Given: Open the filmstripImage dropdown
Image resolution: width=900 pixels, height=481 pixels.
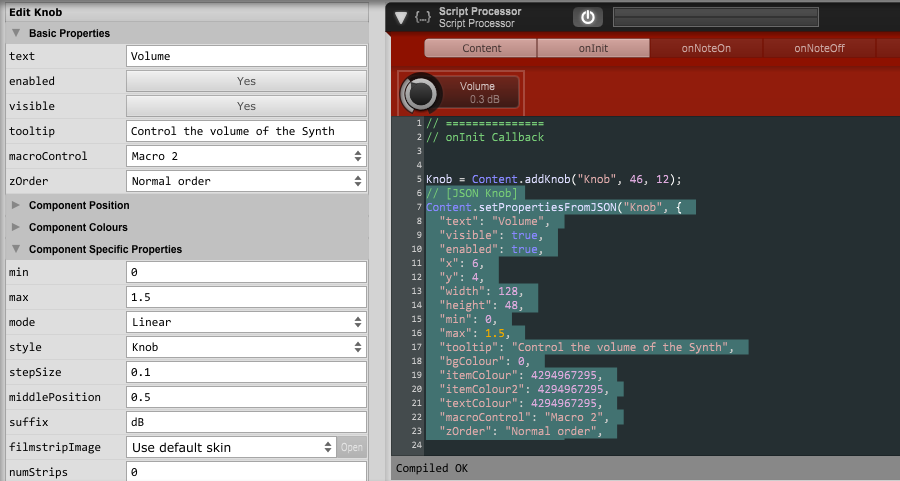Looking at the screenshot, I should [x=231, y=447].
